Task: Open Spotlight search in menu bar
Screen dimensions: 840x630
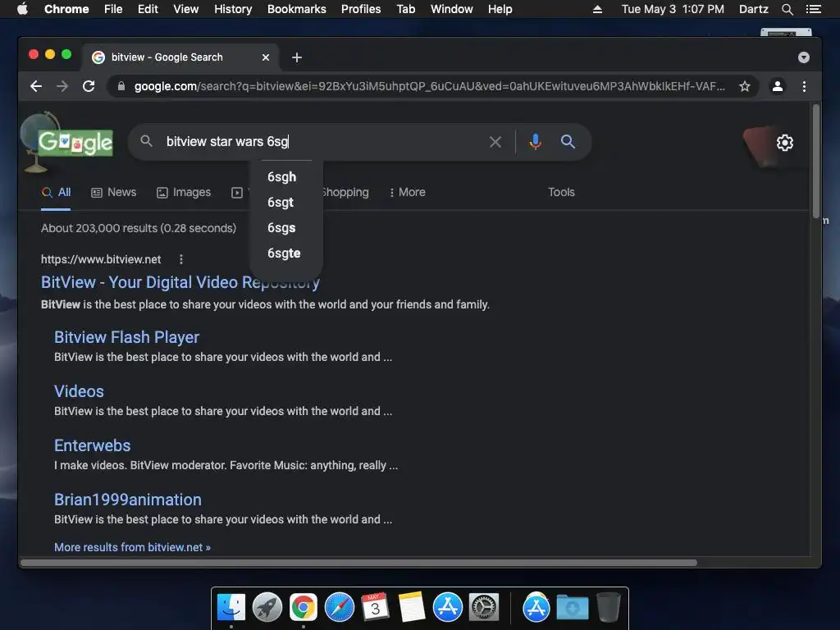Action: (x=787, y=9)
